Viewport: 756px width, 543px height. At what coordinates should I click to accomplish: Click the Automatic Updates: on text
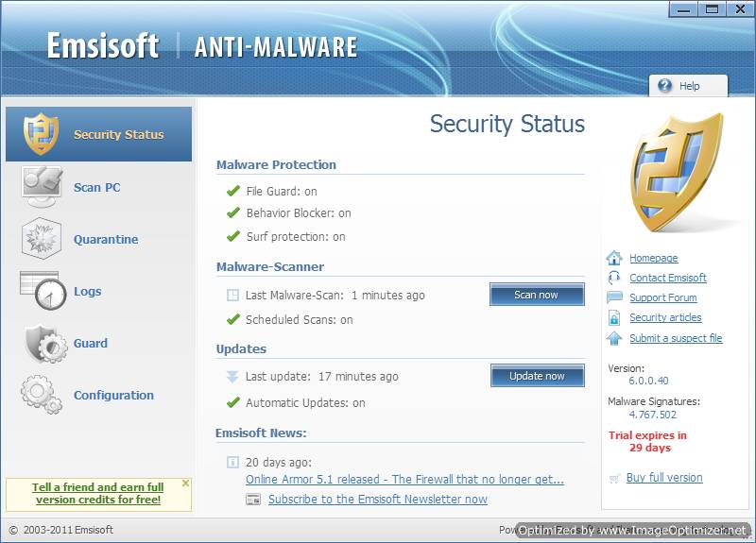tap(305, 403)
